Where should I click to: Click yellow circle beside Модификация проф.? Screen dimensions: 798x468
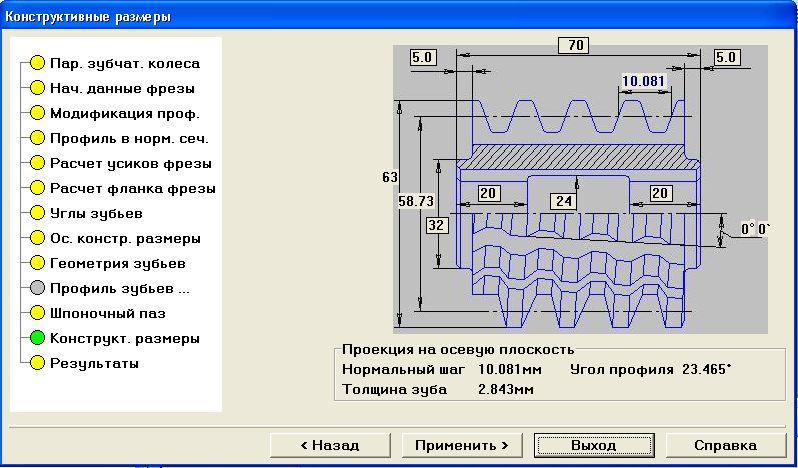37,113
